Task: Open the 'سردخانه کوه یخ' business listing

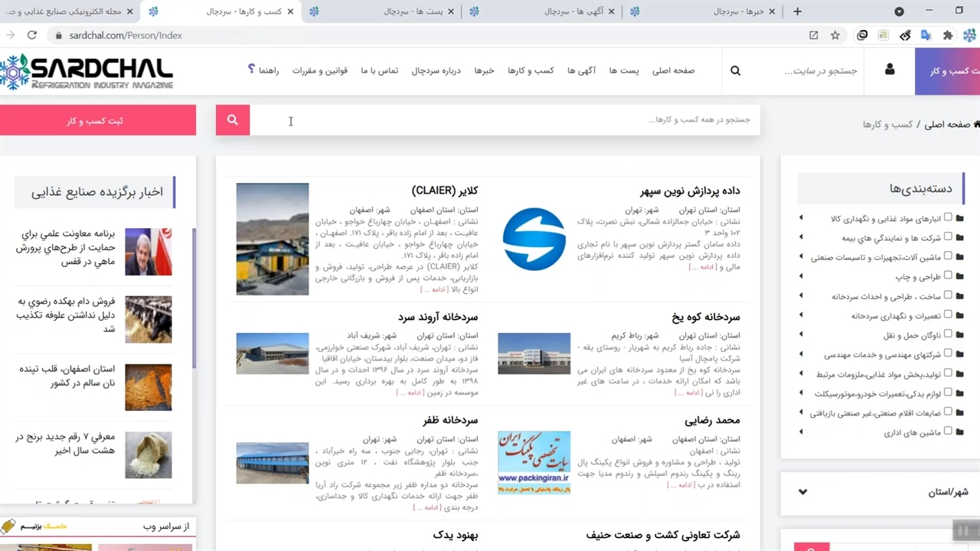Action: click(706, 317)
